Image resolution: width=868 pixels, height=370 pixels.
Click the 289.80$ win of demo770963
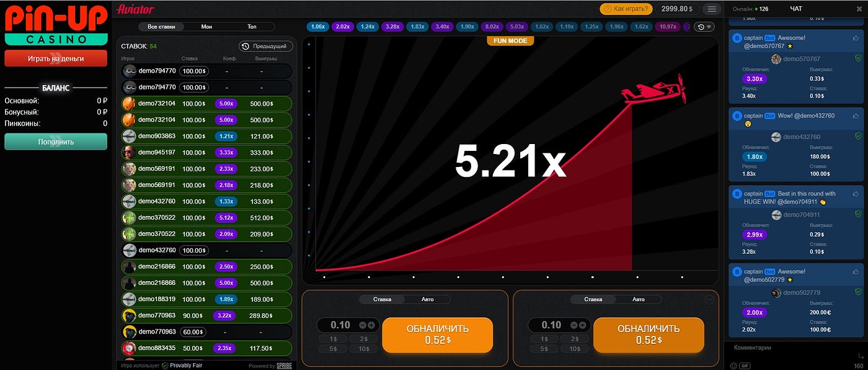coord(261,316)
